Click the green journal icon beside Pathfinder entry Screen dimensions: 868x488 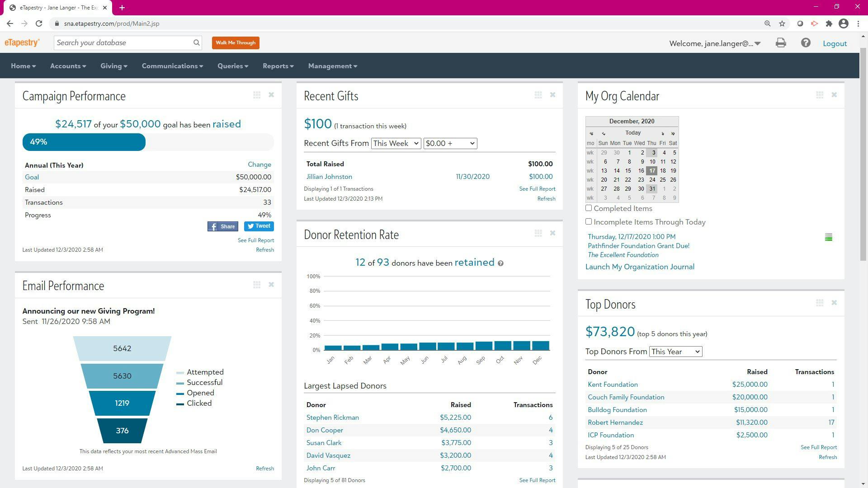pos(828,237)
